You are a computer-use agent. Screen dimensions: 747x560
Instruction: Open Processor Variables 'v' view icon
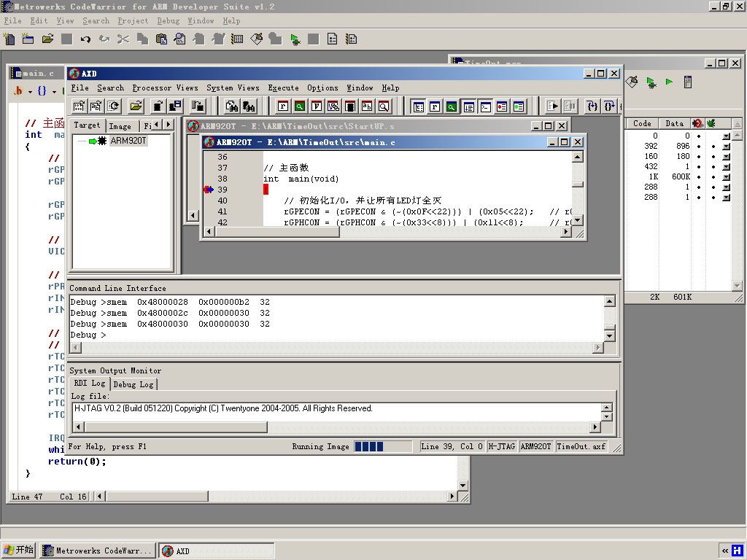click(x=317, y=106)
